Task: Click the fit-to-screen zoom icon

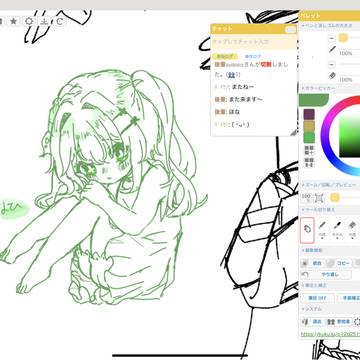Action: tap(319, 198)
